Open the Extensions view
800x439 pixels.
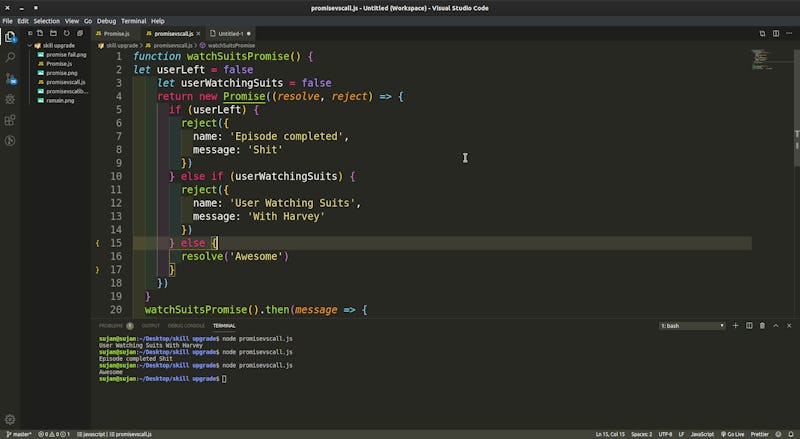point(10,120)
